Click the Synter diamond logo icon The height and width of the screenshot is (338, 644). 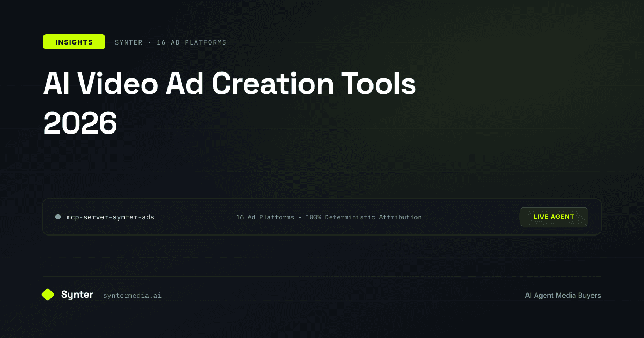tap(48, 295)
